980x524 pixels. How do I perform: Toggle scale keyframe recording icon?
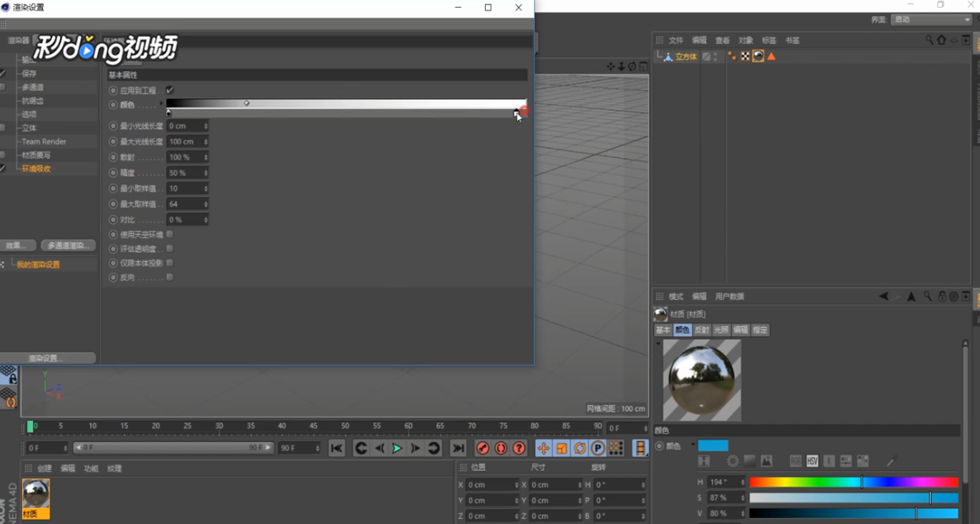pos(561,448)
